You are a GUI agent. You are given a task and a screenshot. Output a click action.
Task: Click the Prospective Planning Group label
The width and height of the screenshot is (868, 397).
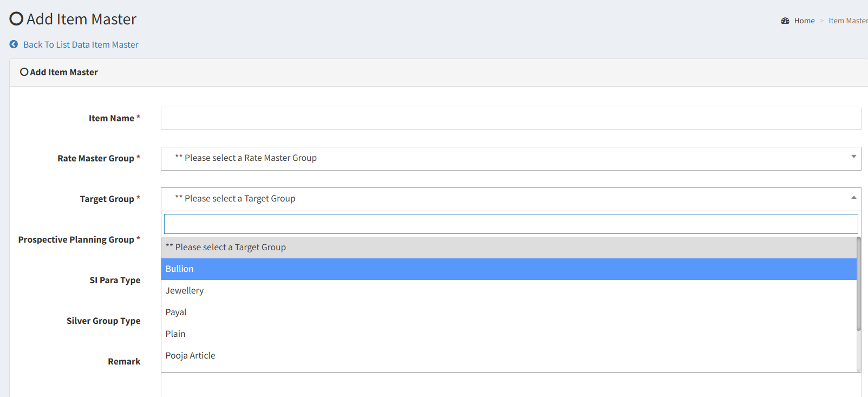click(x=76, y=239)
